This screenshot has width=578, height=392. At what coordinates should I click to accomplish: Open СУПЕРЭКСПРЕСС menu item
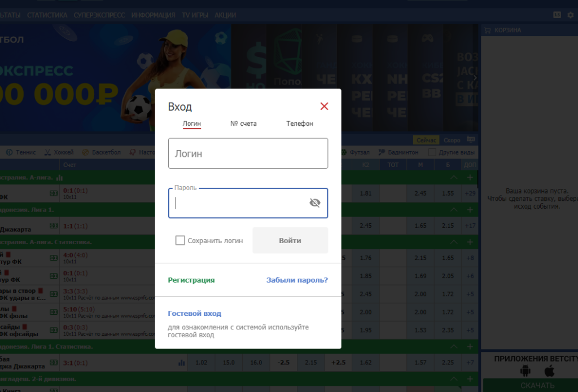point(99,15)
